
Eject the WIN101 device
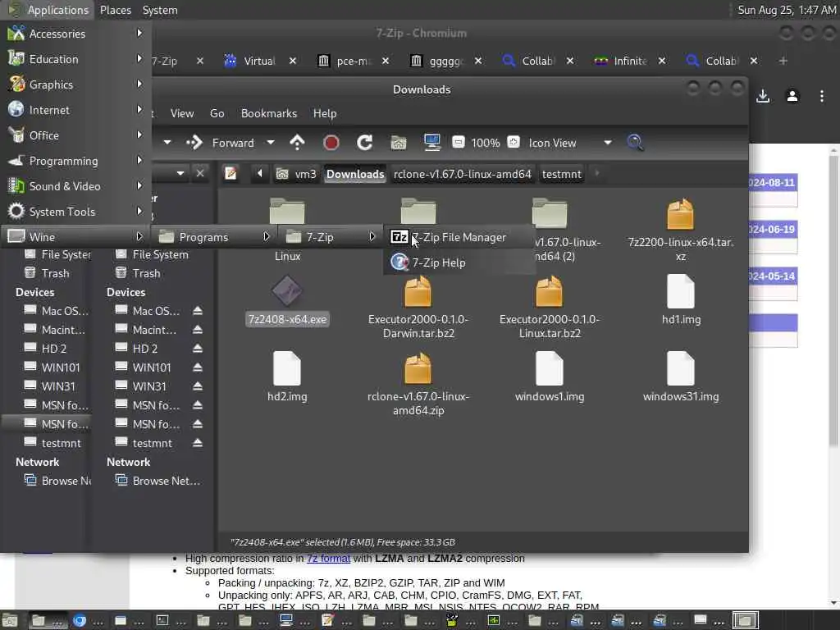click(x=198, y=367)
